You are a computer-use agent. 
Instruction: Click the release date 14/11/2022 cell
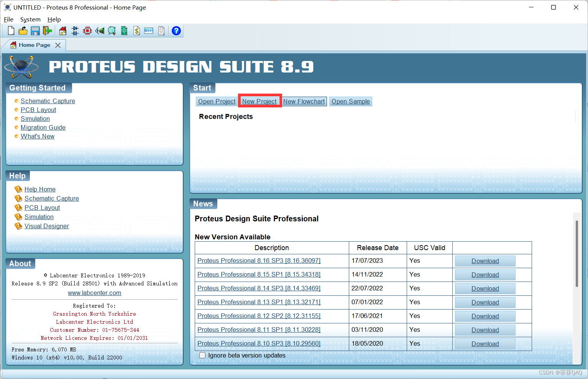coord(378,274)
